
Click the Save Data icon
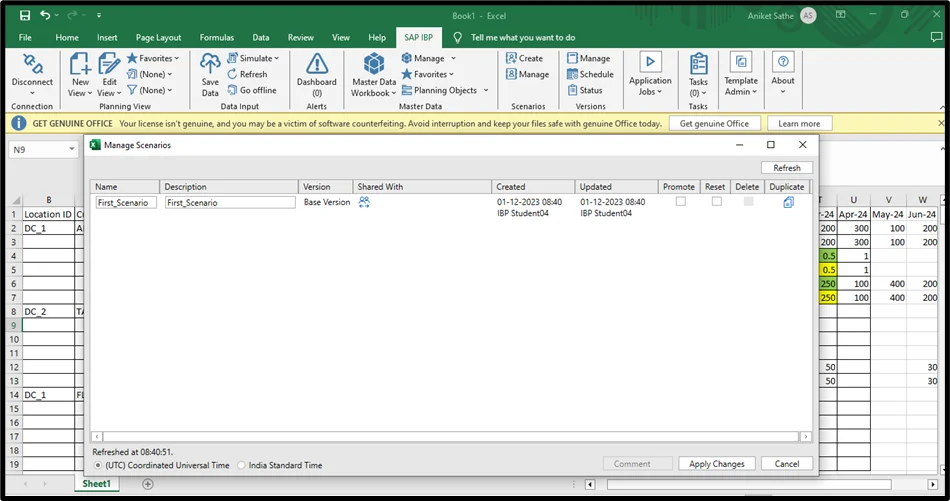[210, 64]
